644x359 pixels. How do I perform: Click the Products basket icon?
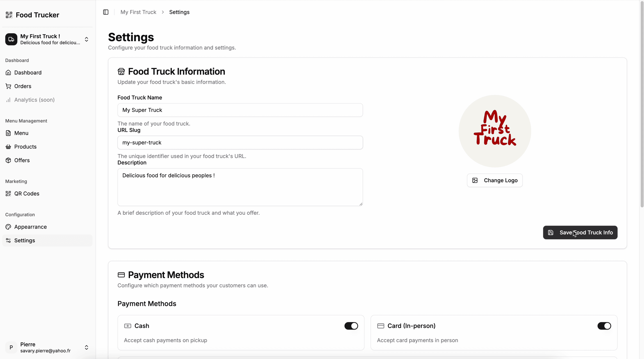coord(8,147)
